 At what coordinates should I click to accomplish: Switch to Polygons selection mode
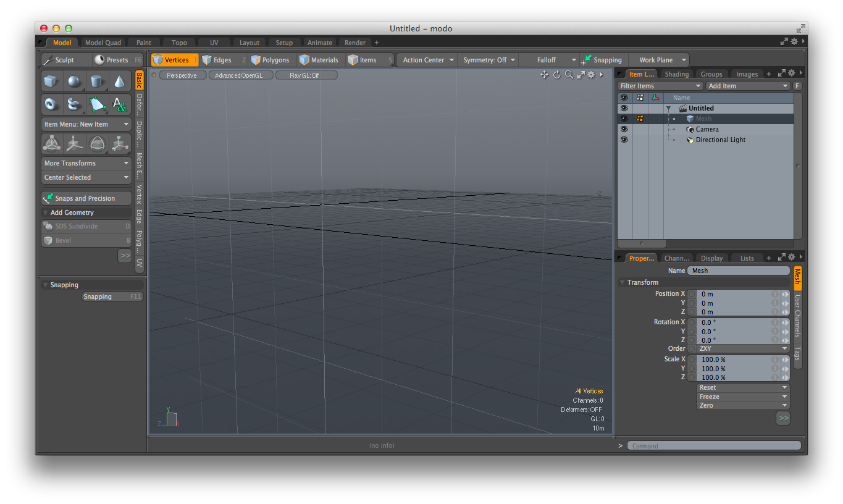[272, 60]
